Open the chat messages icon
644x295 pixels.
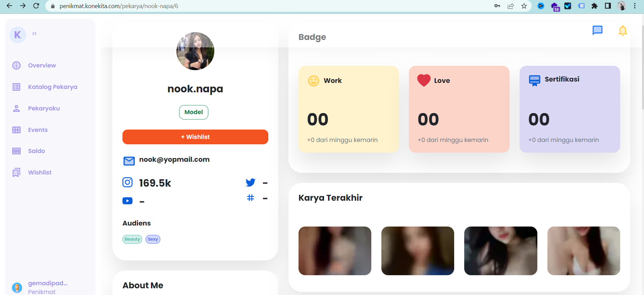(597, 31)
